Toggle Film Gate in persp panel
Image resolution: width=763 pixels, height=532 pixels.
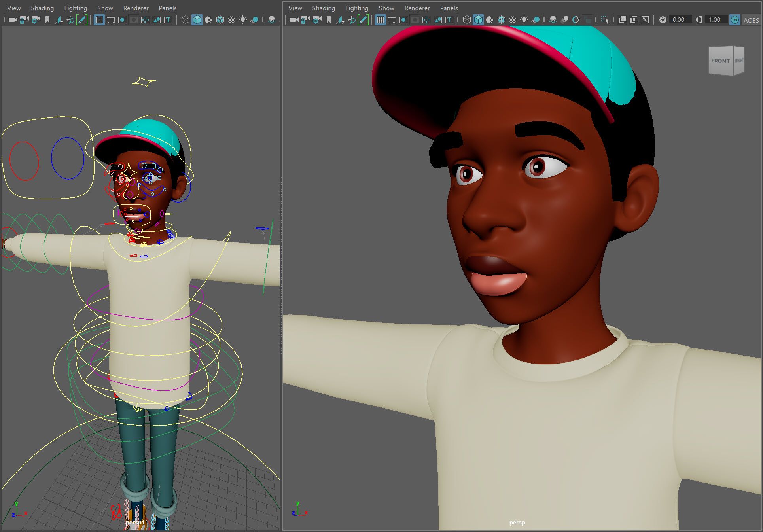click(392, 20)
